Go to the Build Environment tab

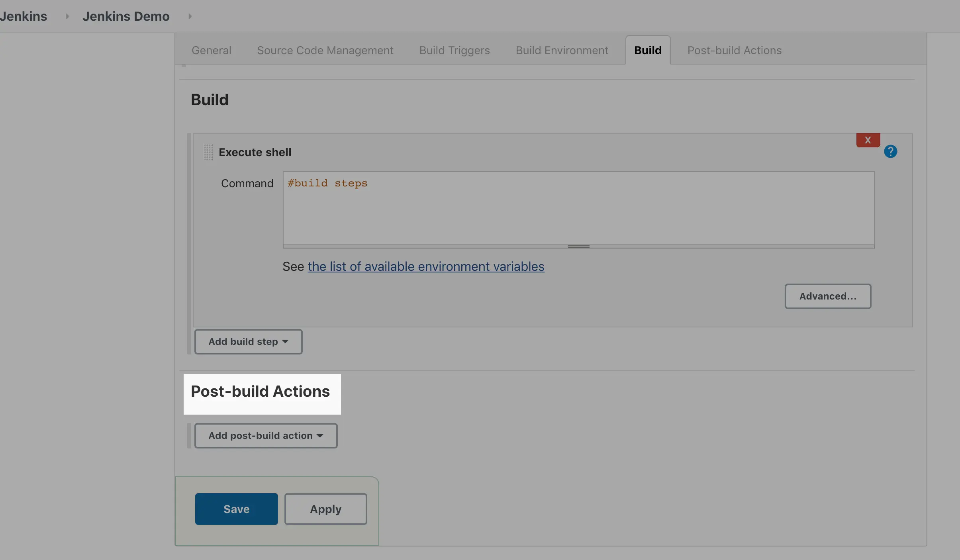[x=562, y=51]
